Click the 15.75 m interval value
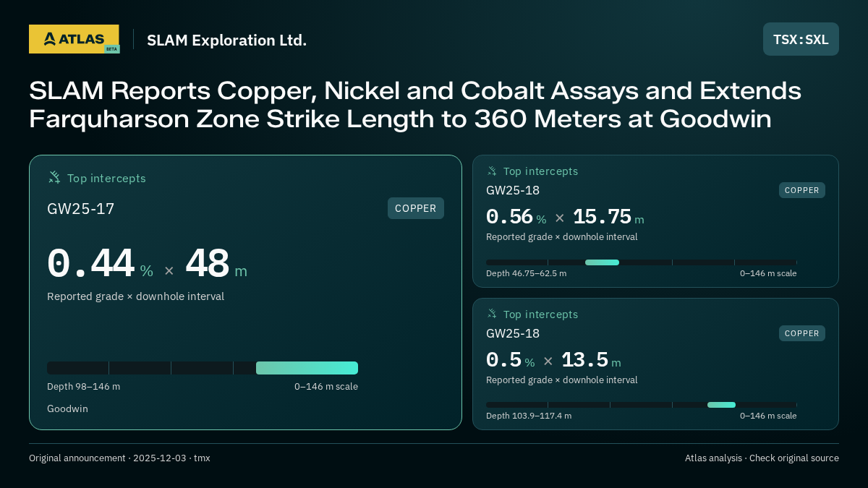Viewport: 868px width, 488px height. (x=608, y=217)
